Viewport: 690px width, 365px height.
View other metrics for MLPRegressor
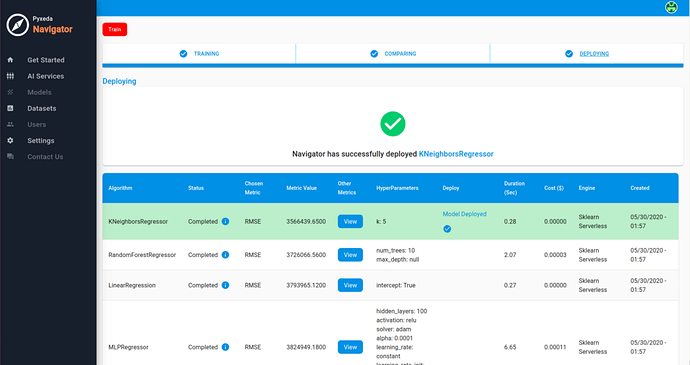pyautogui.click(x=350, y=347)
